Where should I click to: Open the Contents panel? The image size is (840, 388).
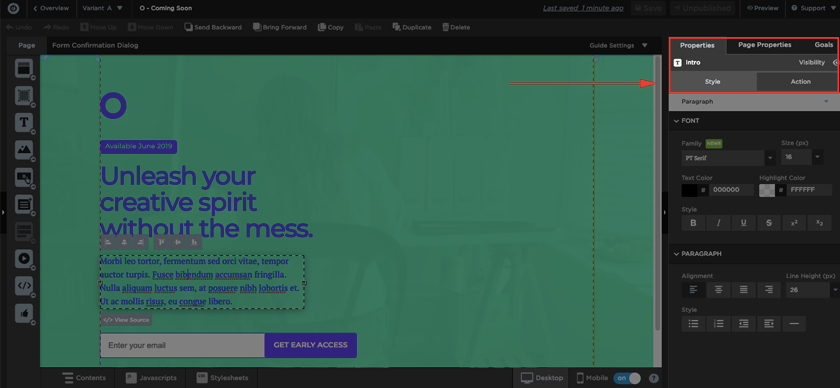click(84, 378)
